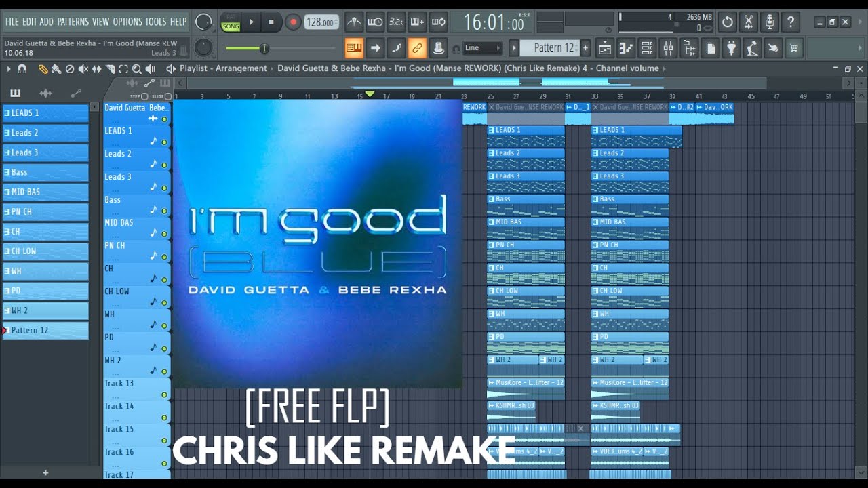
Task: Toggle the typing keyboard to piano icon
Action: pos(354,47)
